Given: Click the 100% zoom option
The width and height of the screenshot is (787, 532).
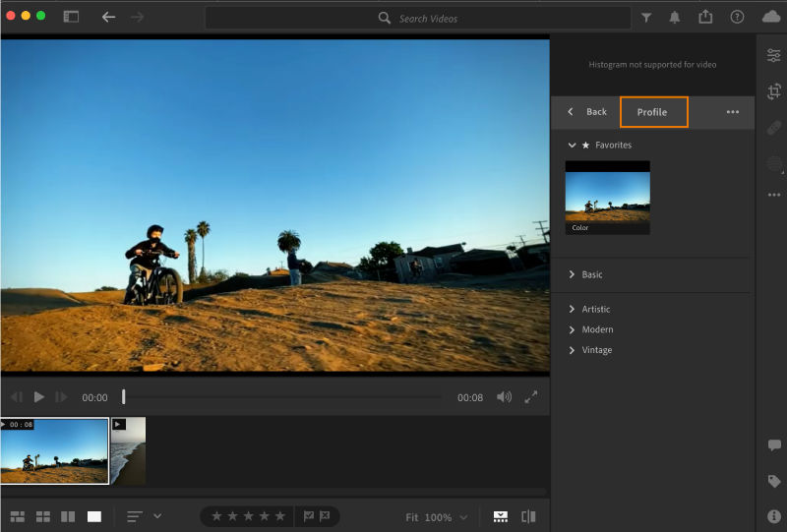Looking at the screenshot, I should point(438,517).
